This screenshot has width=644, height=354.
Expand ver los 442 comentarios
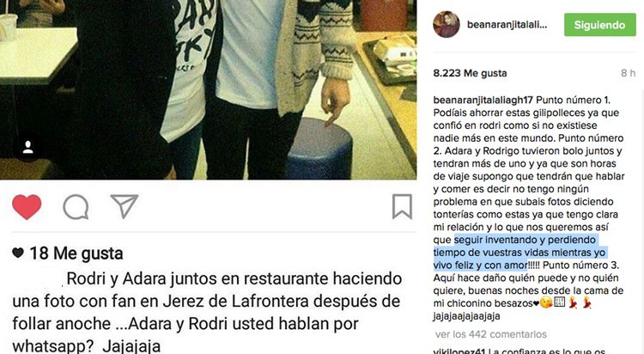(491, 334)
